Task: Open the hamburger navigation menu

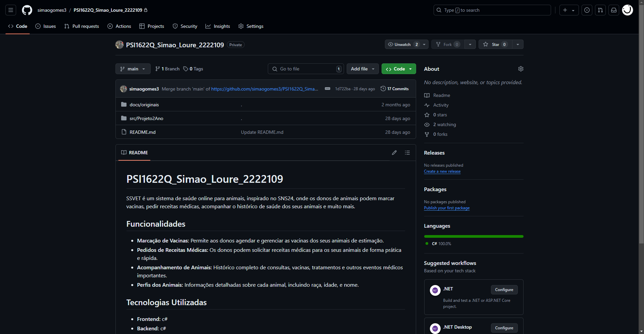Action: tap(11, 10)
